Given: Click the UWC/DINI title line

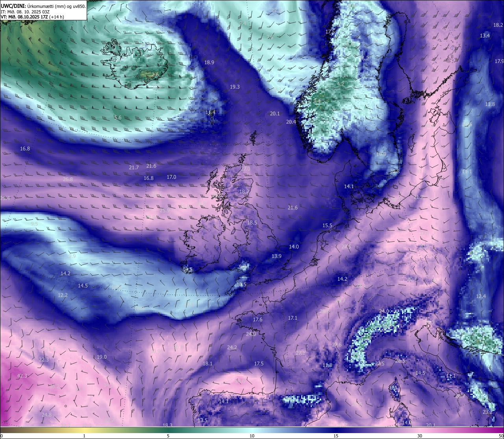Looking at the screenshot, I should pyautogui.click(x=43, y=6).
